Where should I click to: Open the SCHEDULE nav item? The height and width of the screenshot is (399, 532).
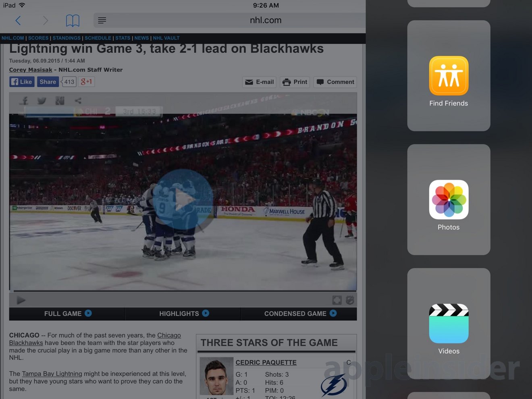(x=98, y=38)
